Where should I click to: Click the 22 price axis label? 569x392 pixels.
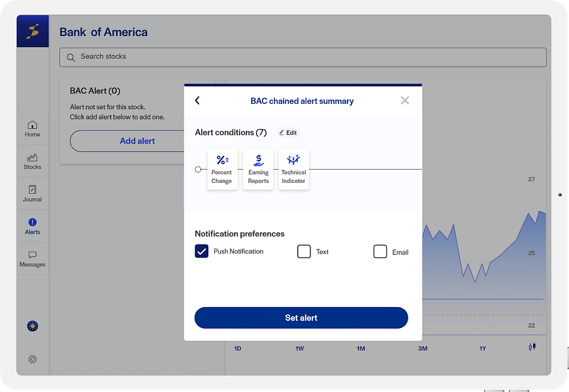click(532, 325)
